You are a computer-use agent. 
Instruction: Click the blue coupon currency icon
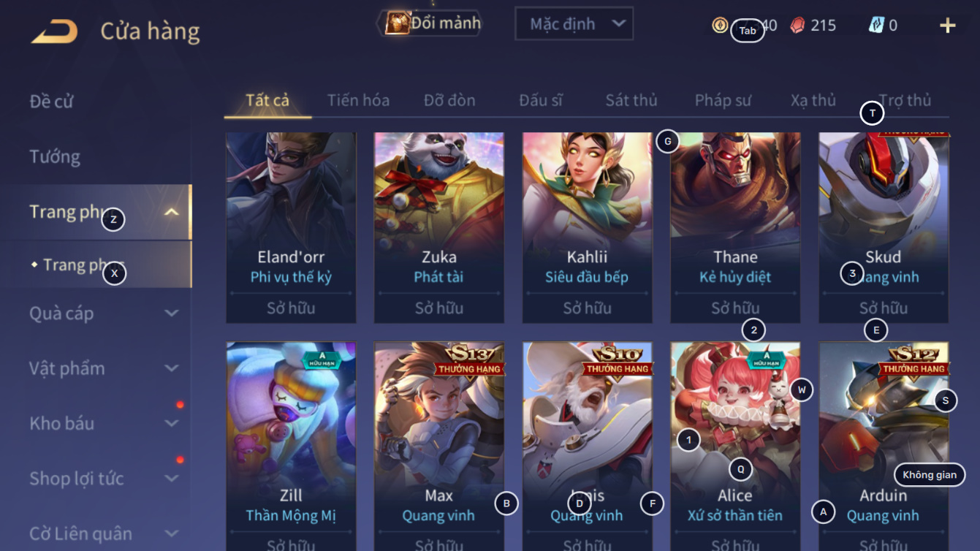click(876, 26)
